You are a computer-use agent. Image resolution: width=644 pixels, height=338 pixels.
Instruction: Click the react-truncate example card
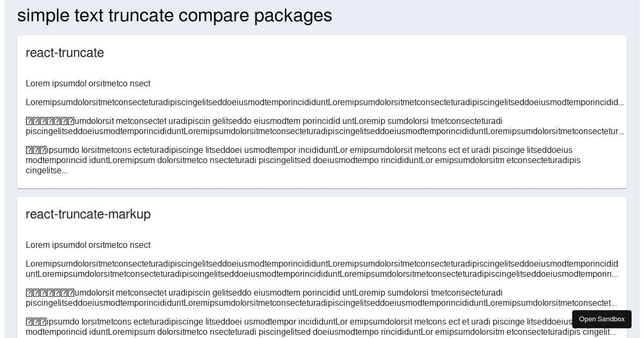click(x=322, y=111)
